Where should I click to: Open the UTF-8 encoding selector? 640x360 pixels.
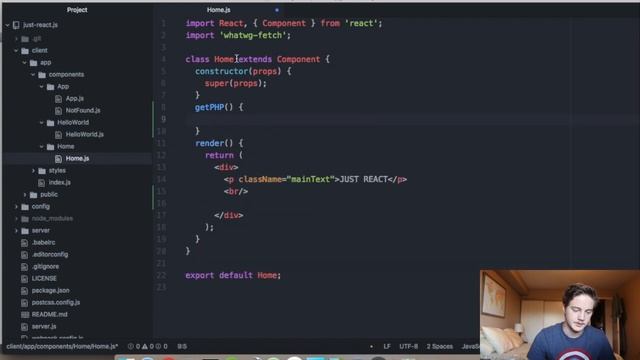tap(408, 347)
